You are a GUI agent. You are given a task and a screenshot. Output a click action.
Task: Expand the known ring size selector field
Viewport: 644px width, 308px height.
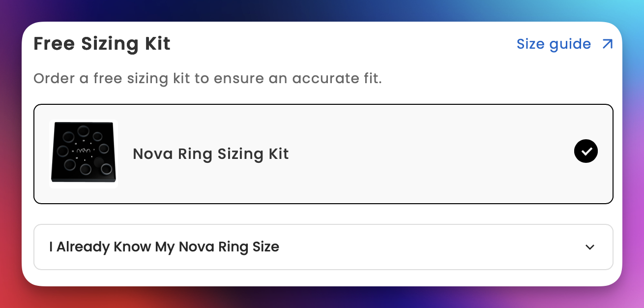pyautogui.click(x=323, y=247)
